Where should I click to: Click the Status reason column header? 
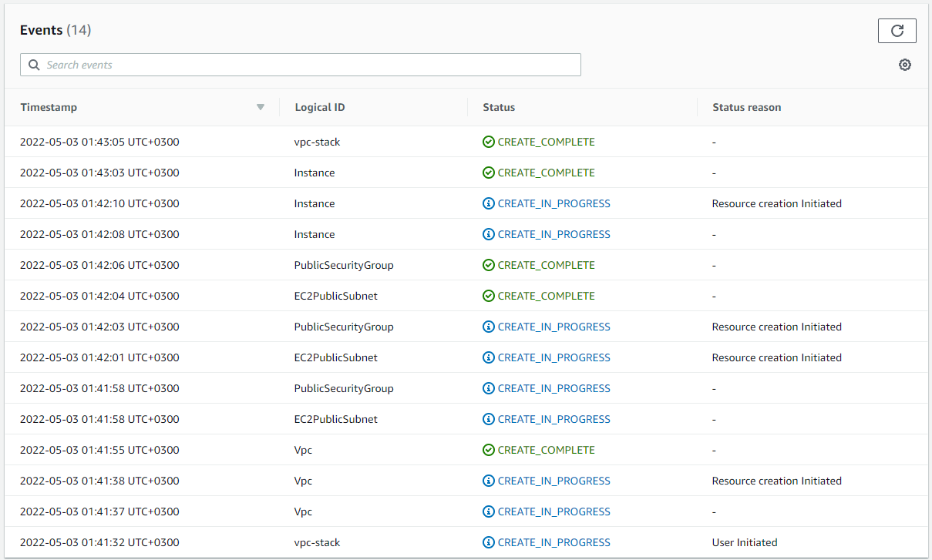tap(746, 107)
